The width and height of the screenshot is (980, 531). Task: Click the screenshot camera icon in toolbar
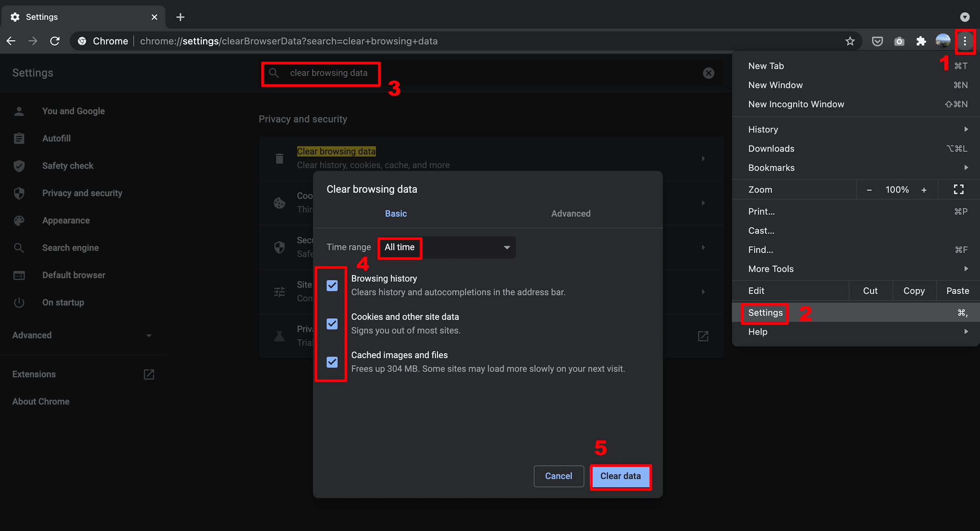899,41
